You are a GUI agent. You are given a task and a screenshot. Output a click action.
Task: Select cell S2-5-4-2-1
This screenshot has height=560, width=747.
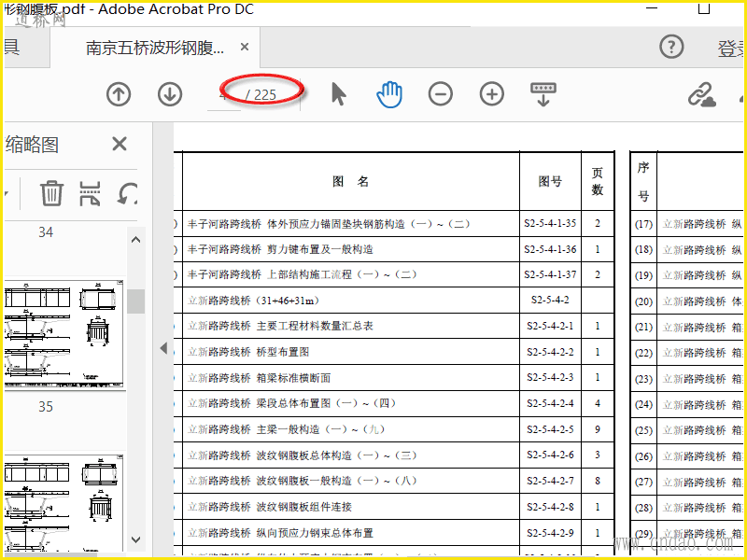tap(550, 326)
